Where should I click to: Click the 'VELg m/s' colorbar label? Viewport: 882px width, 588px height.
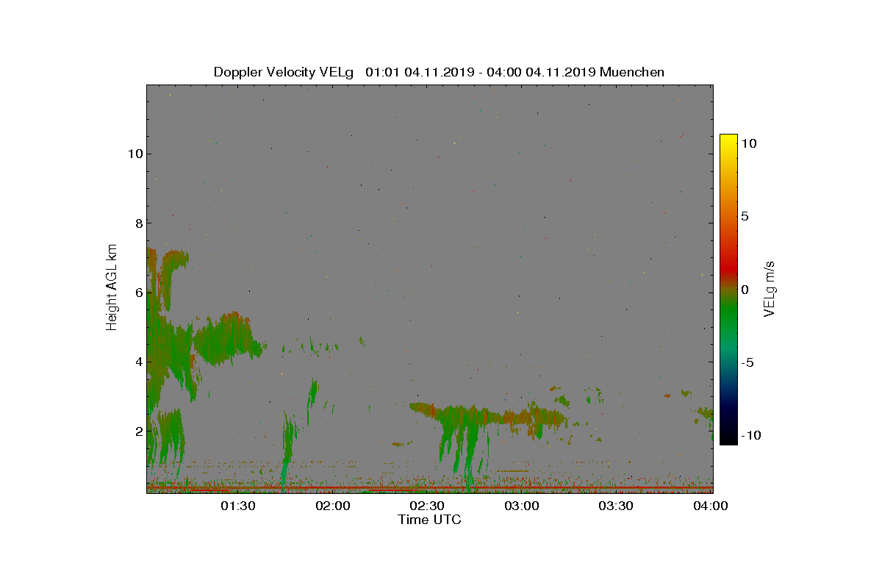pyautogui.click(x=770, y=288)
